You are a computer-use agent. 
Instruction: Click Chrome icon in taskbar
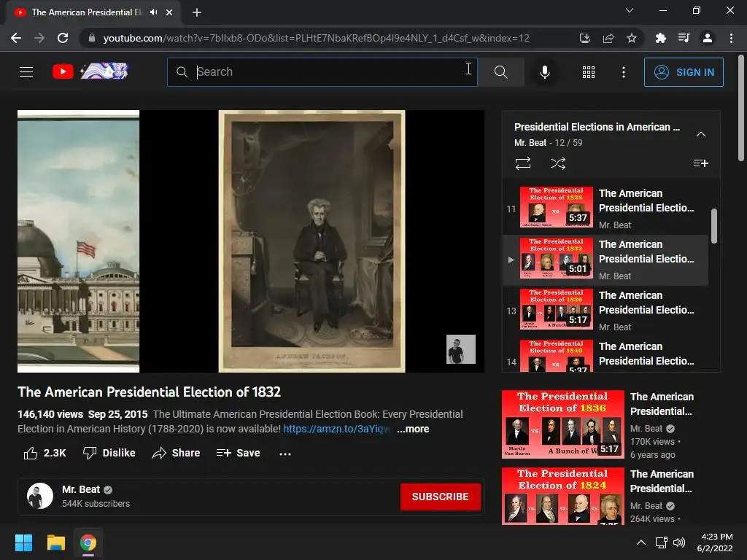click(88, 542)
